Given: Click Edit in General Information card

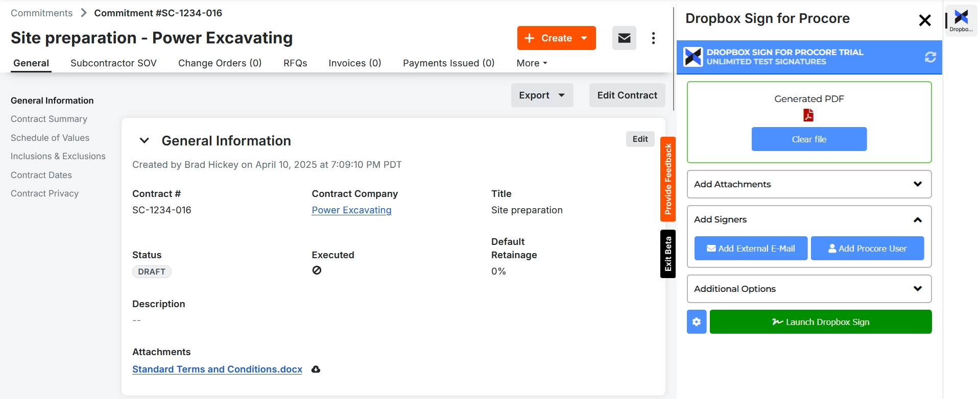Looking at the screenshot, I should [640, 139].
